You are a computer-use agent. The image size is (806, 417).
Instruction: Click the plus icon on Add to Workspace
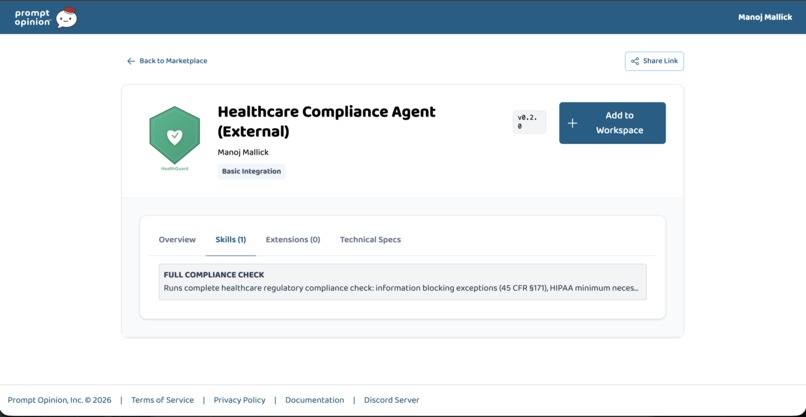pyautogui.click(x=573, y=123)
